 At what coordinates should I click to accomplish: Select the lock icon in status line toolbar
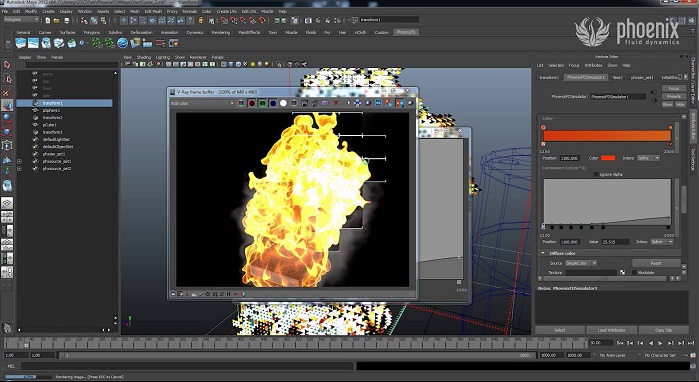click(x=201, y=21)
